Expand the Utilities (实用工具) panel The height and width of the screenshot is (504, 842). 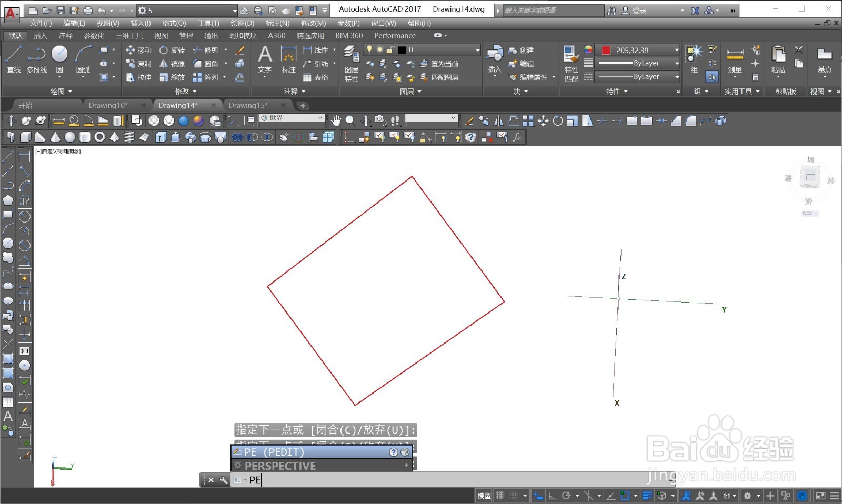(742, 92)
